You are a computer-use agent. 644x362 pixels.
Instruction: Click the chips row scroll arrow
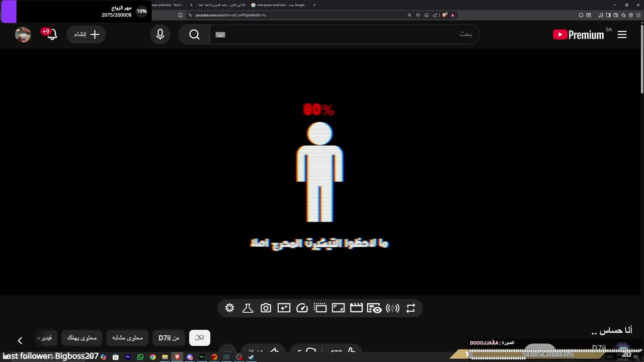[20, 341]
